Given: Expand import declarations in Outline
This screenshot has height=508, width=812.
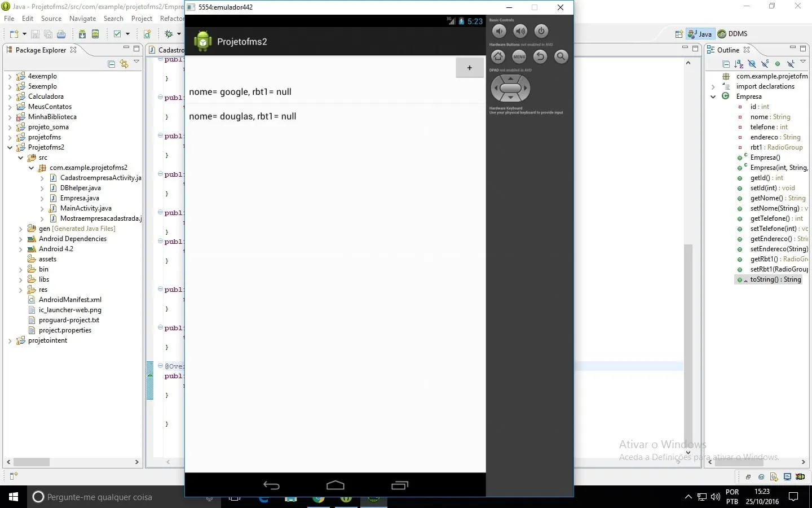Looking at the screenshot, I should 713,86.
